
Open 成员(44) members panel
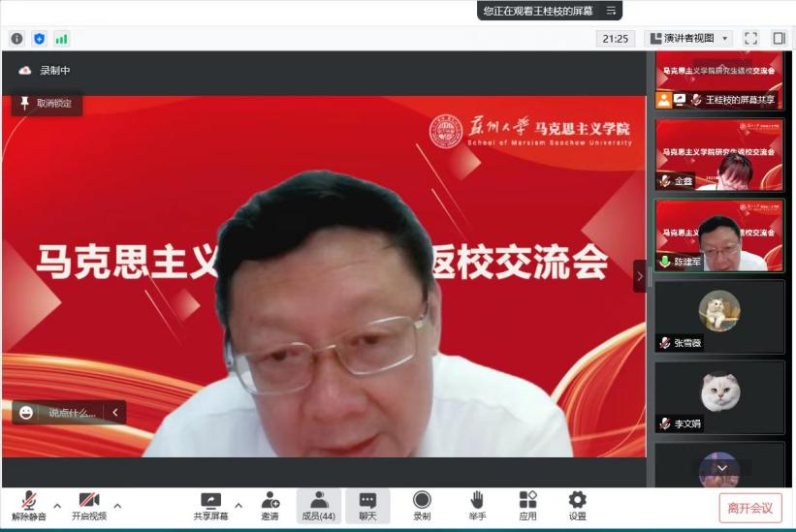(319, 506)
